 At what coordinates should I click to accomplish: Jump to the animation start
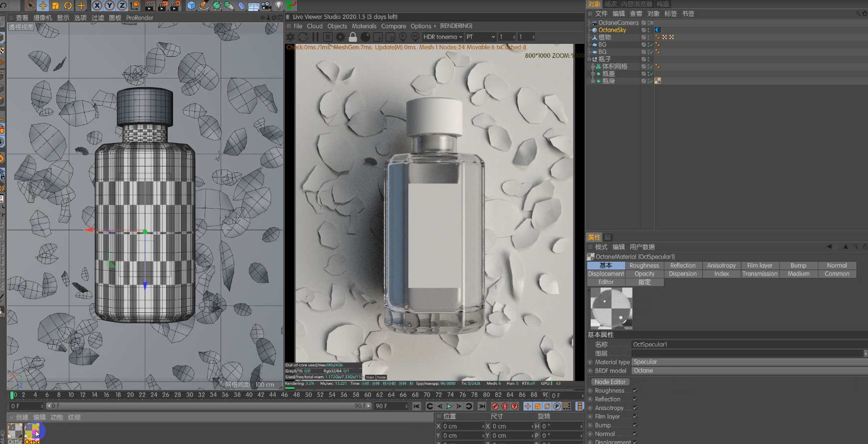click(417, 407)
